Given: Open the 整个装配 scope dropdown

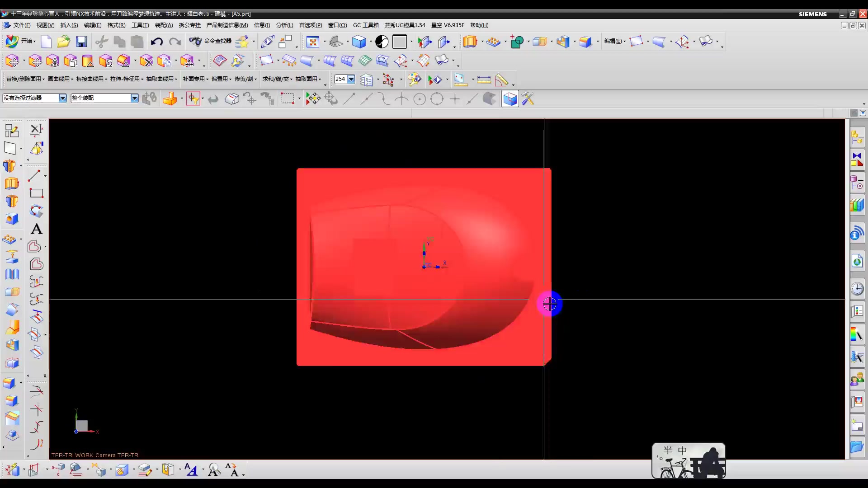Looking at the screenshot, I should (134, 98).
